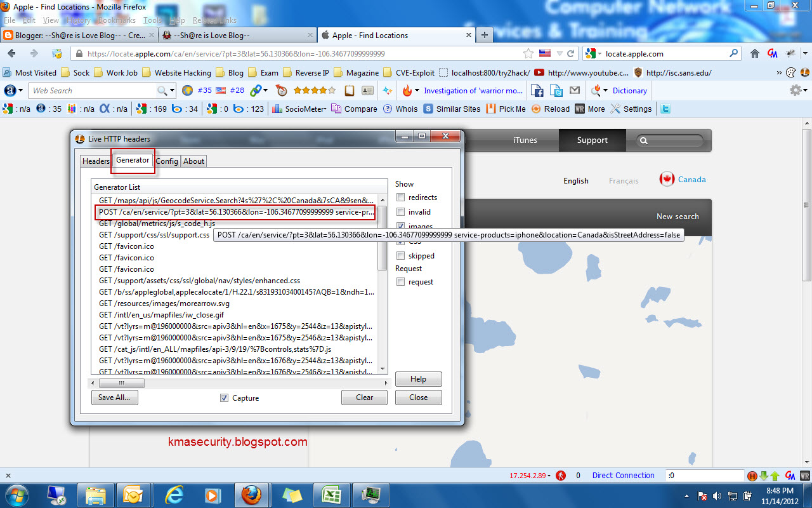This screenshot has height=508, width=812.
Task: Bookmark this page with the star icon
Action: pyautogui.click(x=528, y=54)
